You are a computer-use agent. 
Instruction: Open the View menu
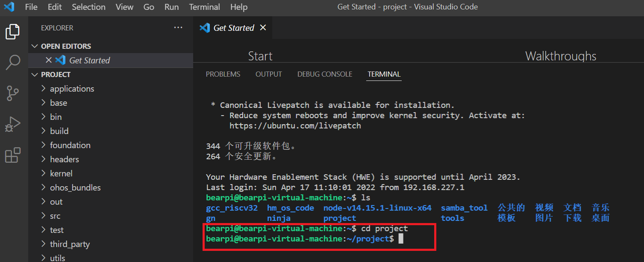click(x=124, y=7)
